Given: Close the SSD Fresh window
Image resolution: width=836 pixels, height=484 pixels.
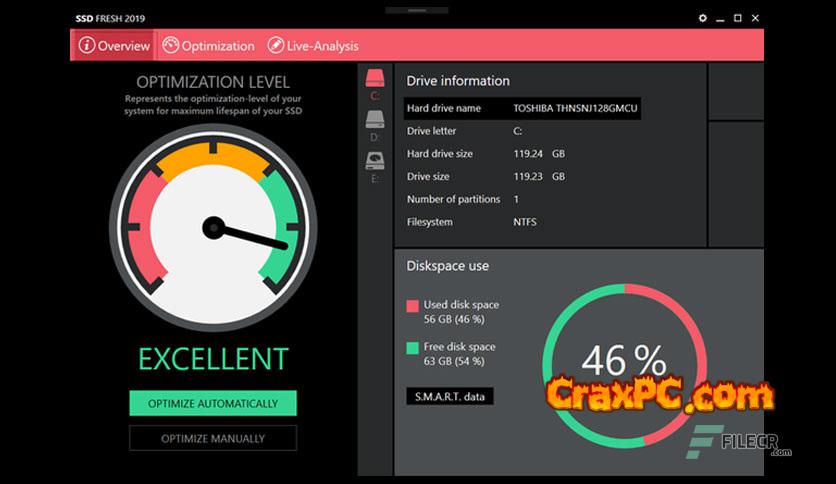Looking at the screenshot, I should 755,18.
